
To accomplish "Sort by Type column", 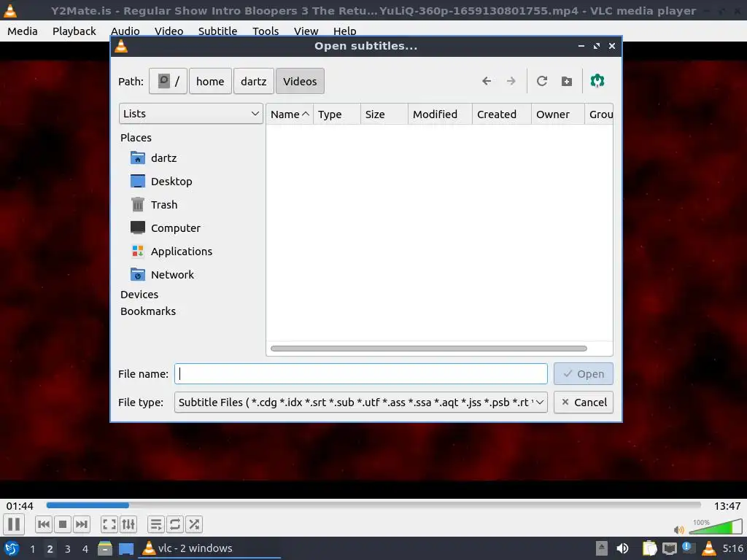I will (337, 114).
